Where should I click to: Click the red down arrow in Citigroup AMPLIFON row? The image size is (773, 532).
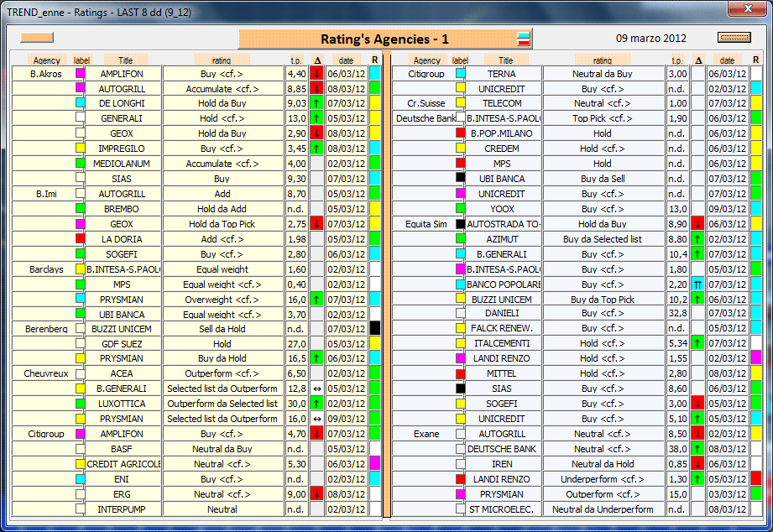317,434
